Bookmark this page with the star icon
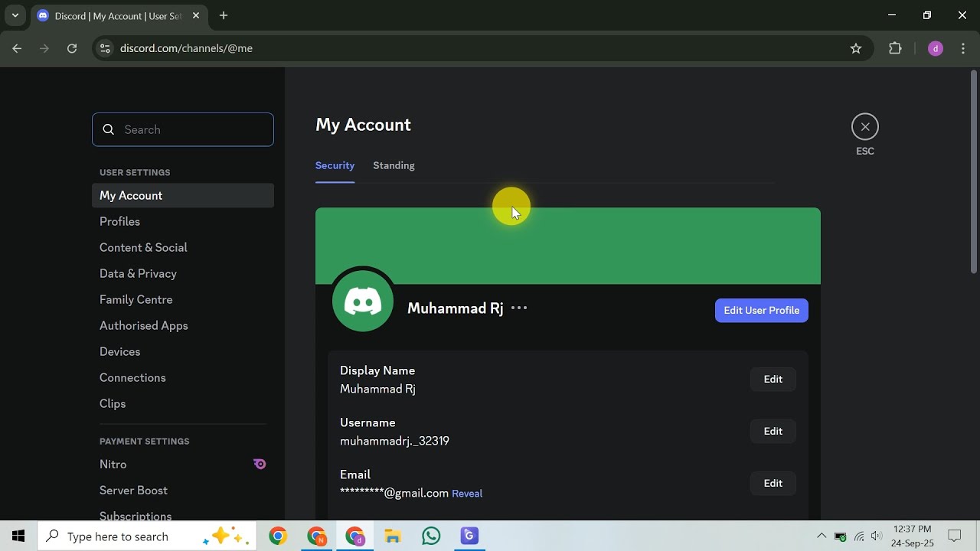980x551 pixels. click(x=856, y=48)
